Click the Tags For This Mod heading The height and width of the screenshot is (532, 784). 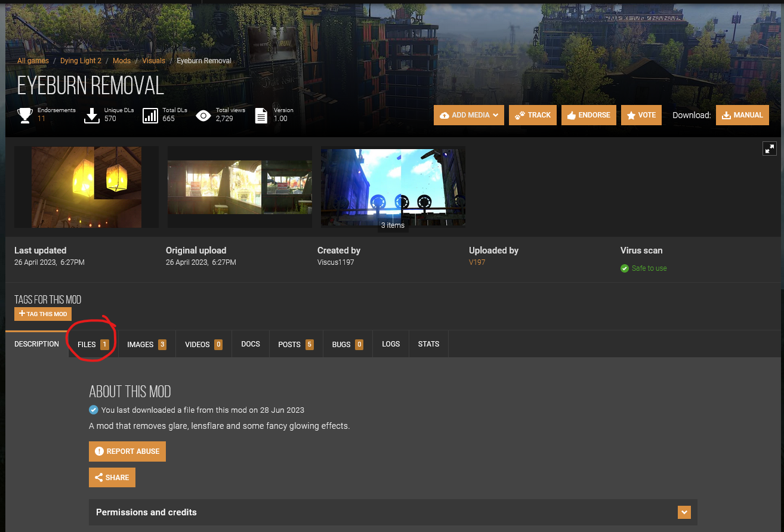(x=48, y=299)
